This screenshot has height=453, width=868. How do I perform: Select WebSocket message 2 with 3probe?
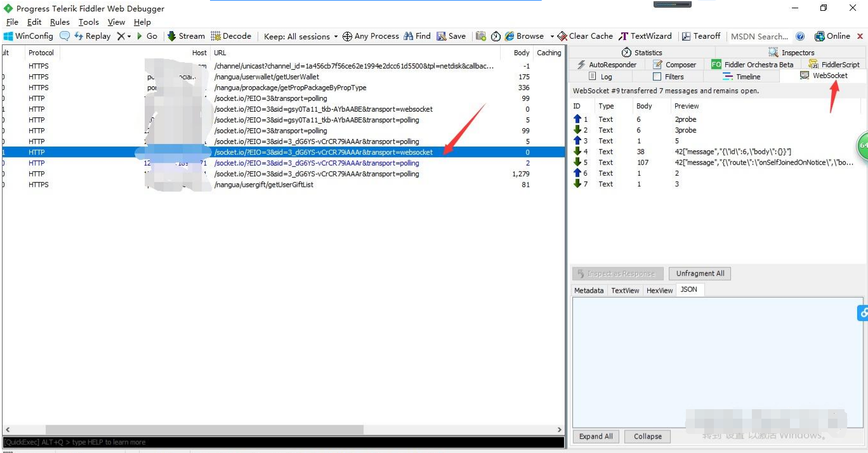point(717,130)
